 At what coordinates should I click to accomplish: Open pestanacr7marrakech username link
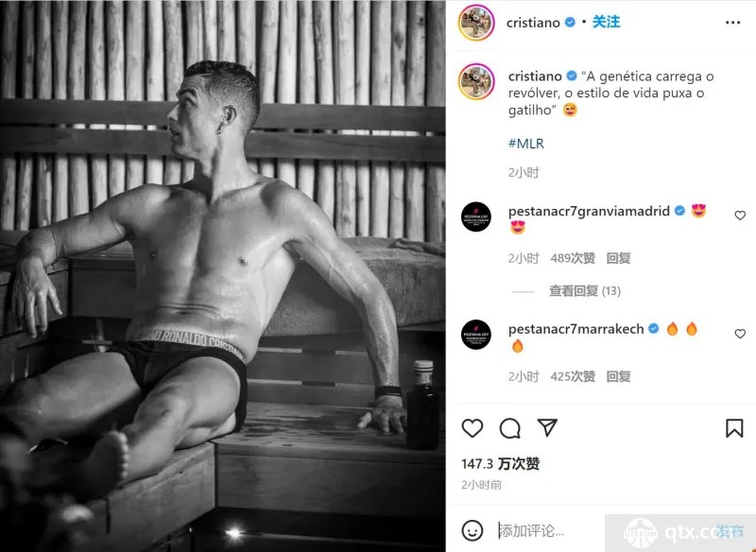[576, 329]
